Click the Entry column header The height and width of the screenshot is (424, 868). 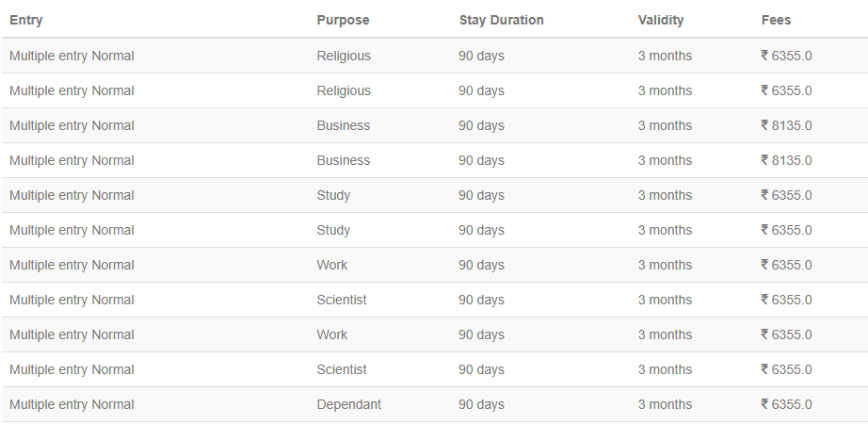pyautogui.click(x=26, y=20)
